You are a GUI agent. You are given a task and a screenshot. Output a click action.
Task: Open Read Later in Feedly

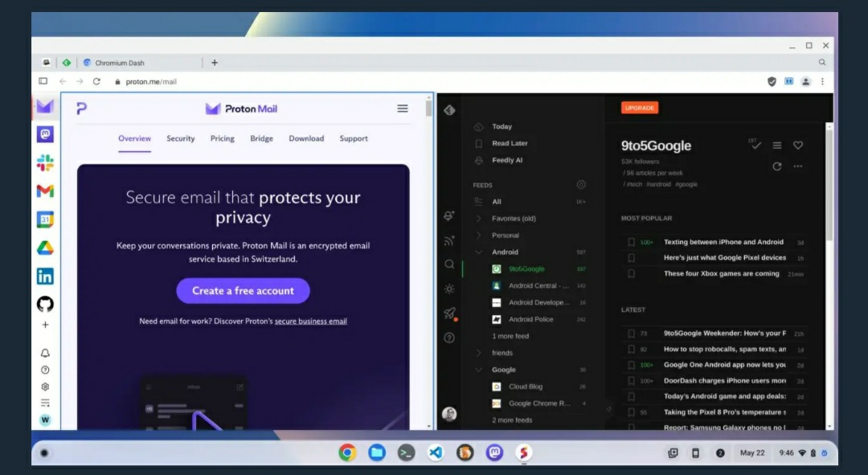pos(510,143)
